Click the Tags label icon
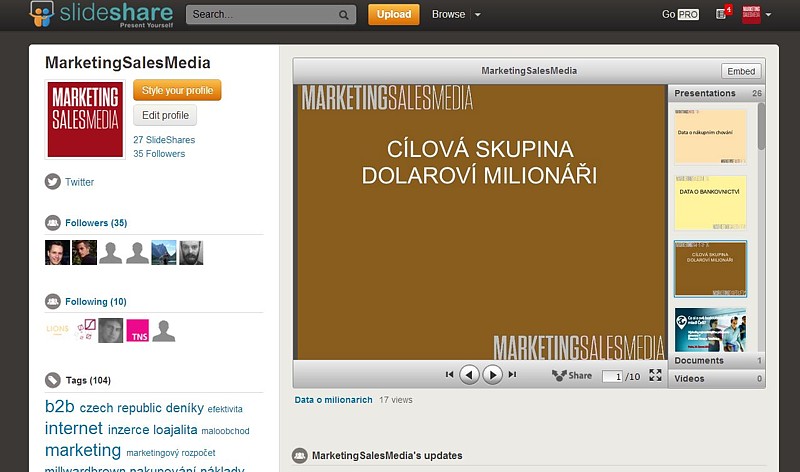 (53, 380)
